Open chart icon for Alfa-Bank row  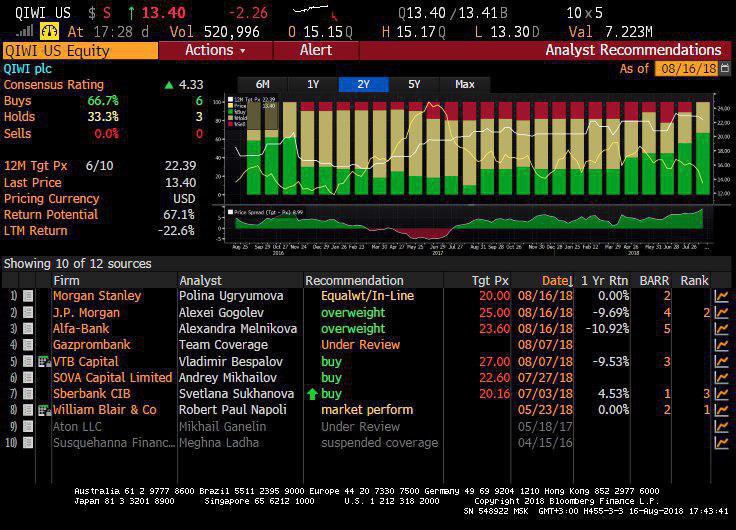[721, 329]
